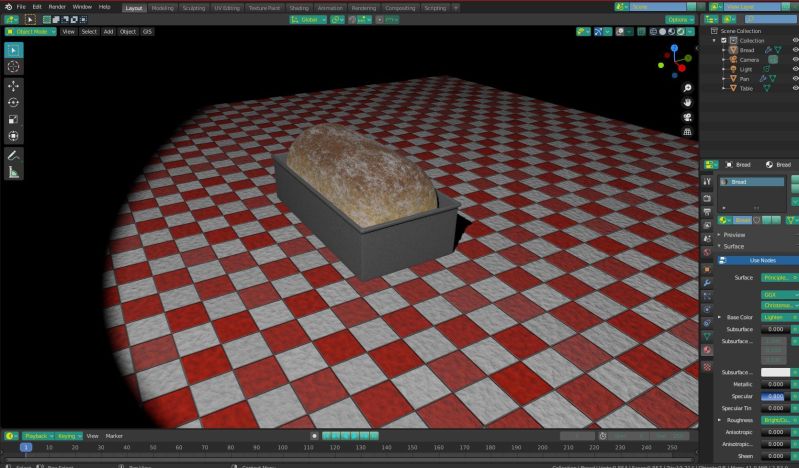Switch to the UV Editing workspace tab

point(227,8)
